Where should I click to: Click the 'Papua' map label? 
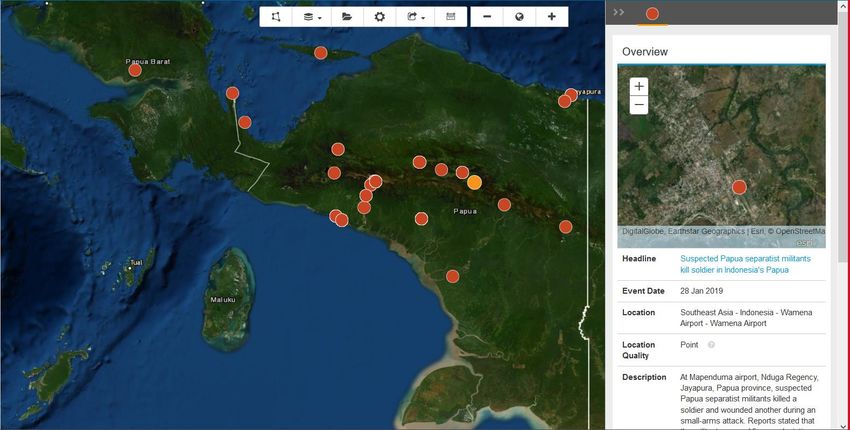[465, 211]
